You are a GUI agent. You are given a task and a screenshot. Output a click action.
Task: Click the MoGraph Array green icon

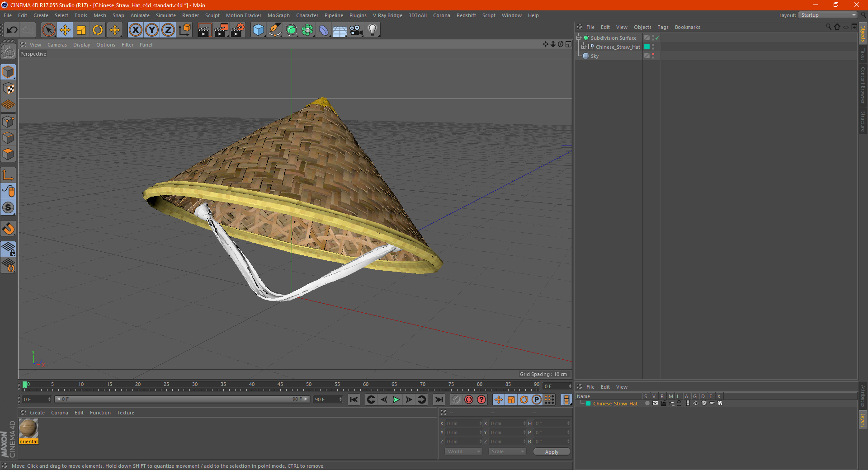click(x=307, y=30)
